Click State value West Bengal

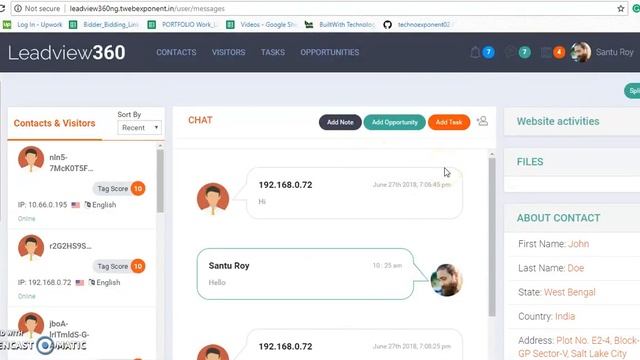570,292
